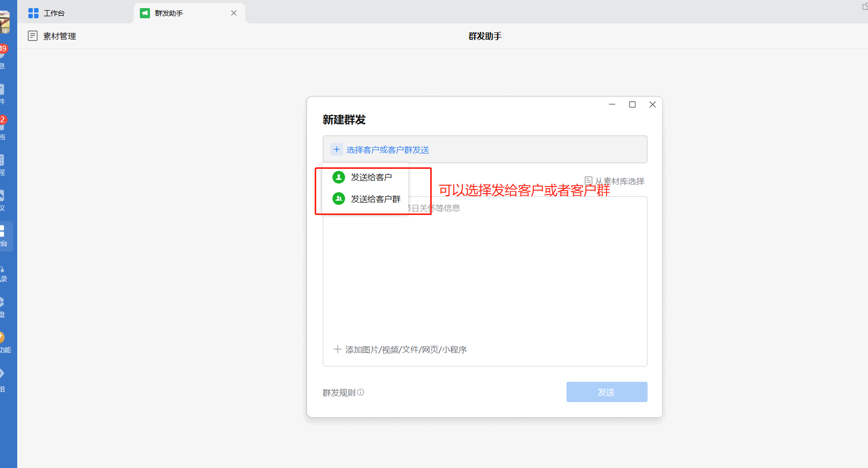This screenshot has width=868, height=468.
Task: Open the 群发规则 rules link
Action: pyautogui.click(x=338, y=393)
